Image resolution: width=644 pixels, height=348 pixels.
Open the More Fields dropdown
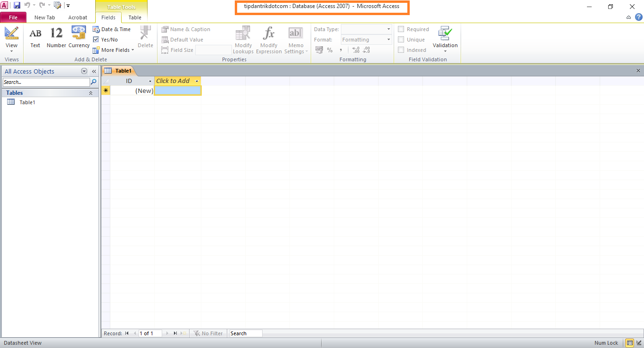[x=114, y=50]
